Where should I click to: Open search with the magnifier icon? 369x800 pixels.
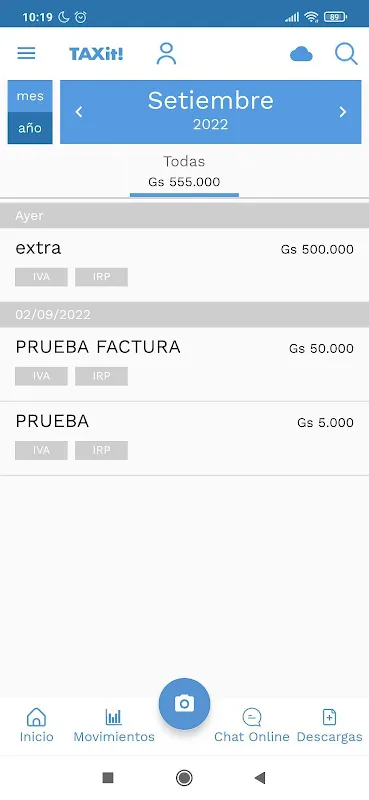click(x=346, y=54)
